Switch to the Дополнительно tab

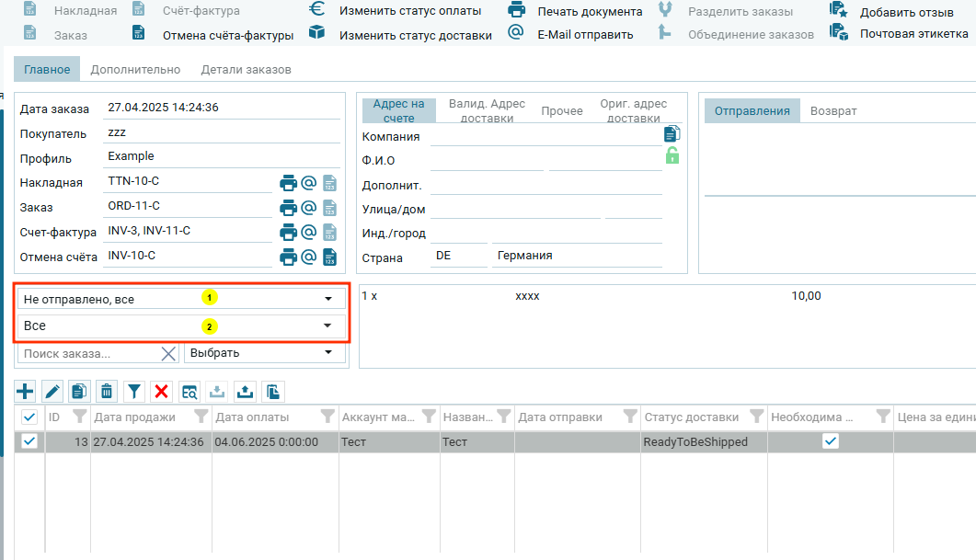(x=135, y=69)
